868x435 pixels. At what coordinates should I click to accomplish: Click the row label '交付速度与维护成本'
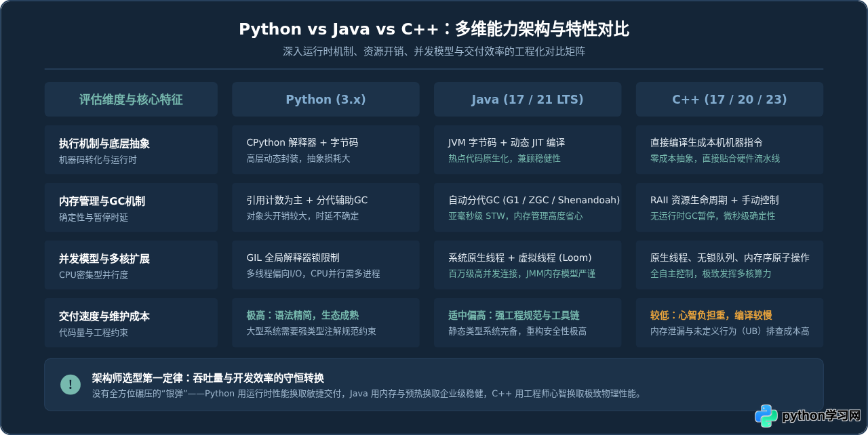click(104, 316)
